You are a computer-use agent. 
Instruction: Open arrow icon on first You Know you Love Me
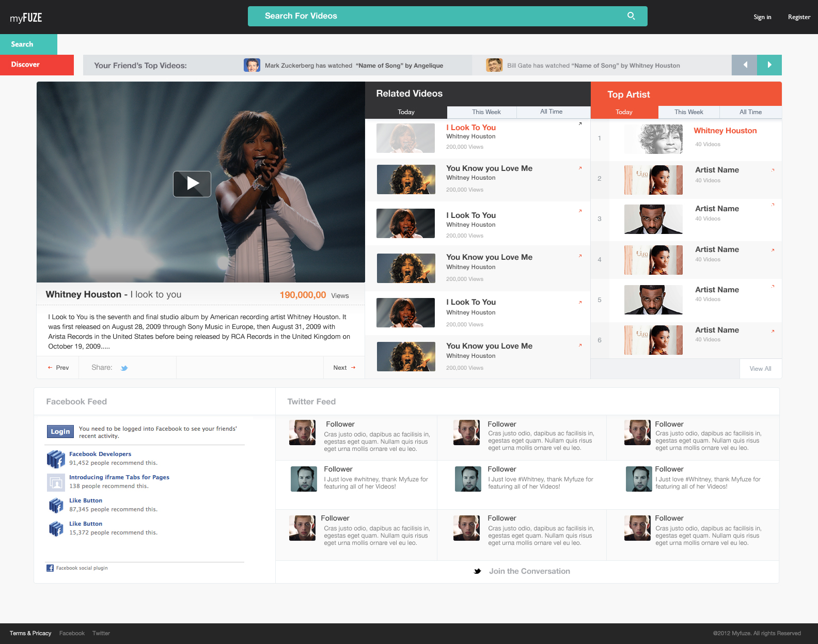pos(580,168)
